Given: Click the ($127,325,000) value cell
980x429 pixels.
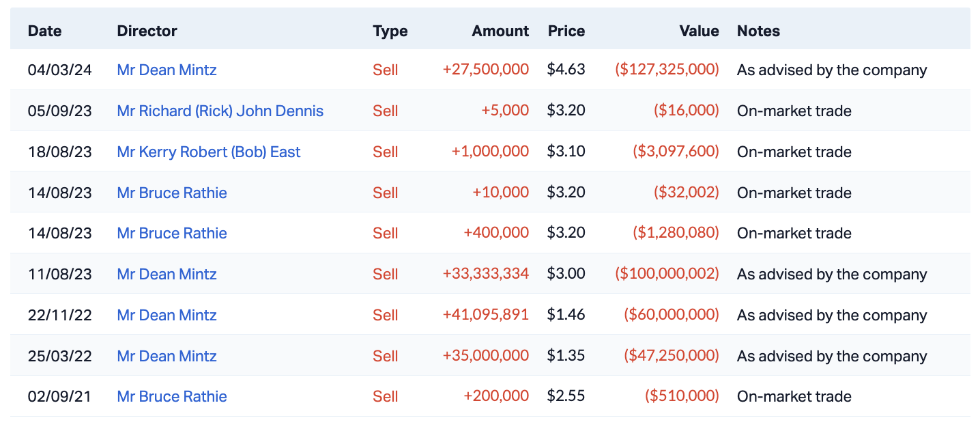Looking at the screenshot, I should 667,70.
